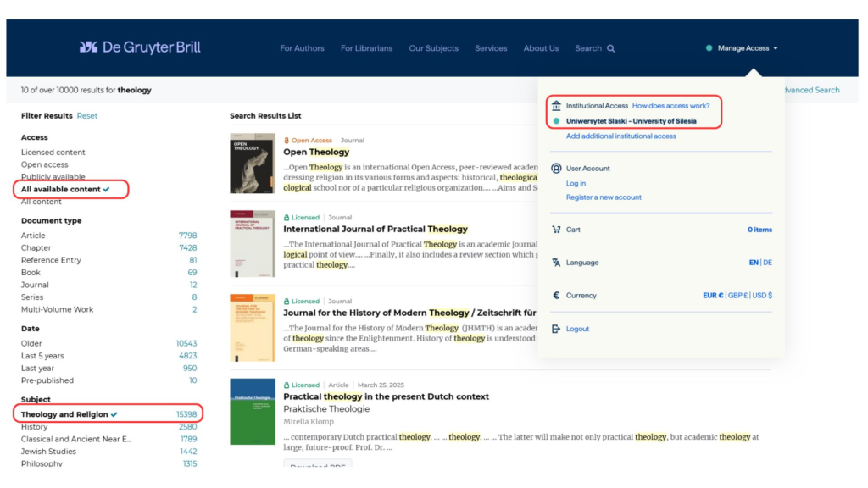Open International Journal of Practical Theology title
Viewport: 868px width, 488px height.
[x=376, y=229]
